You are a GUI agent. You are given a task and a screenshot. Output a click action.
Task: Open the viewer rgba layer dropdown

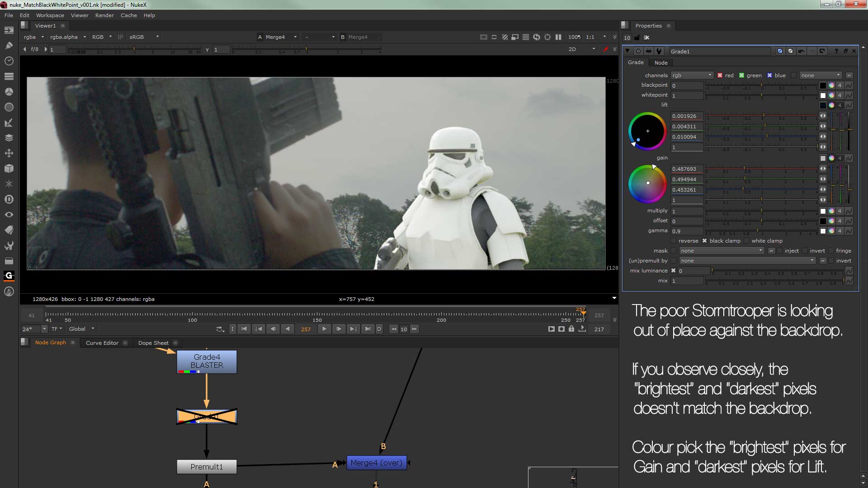[x=34, y=37]
